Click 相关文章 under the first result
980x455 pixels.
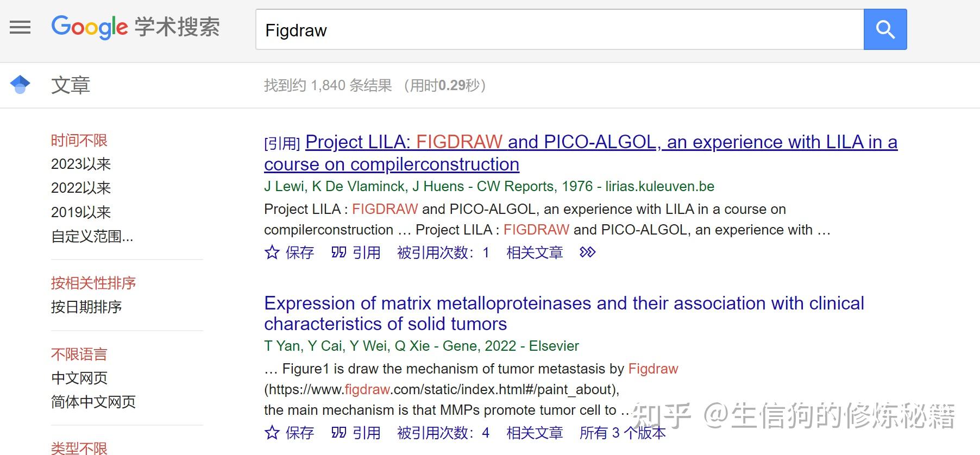click(x=535, y=252)
